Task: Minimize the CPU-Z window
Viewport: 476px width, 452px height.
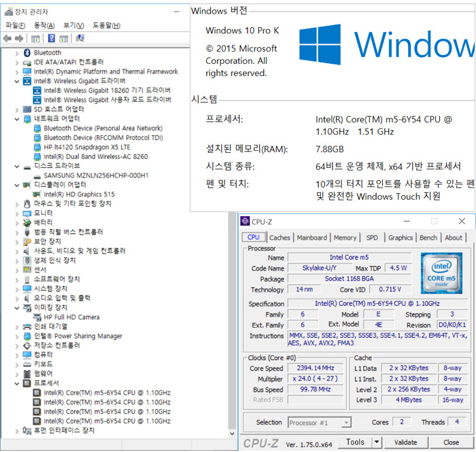Action: (407, 222)
